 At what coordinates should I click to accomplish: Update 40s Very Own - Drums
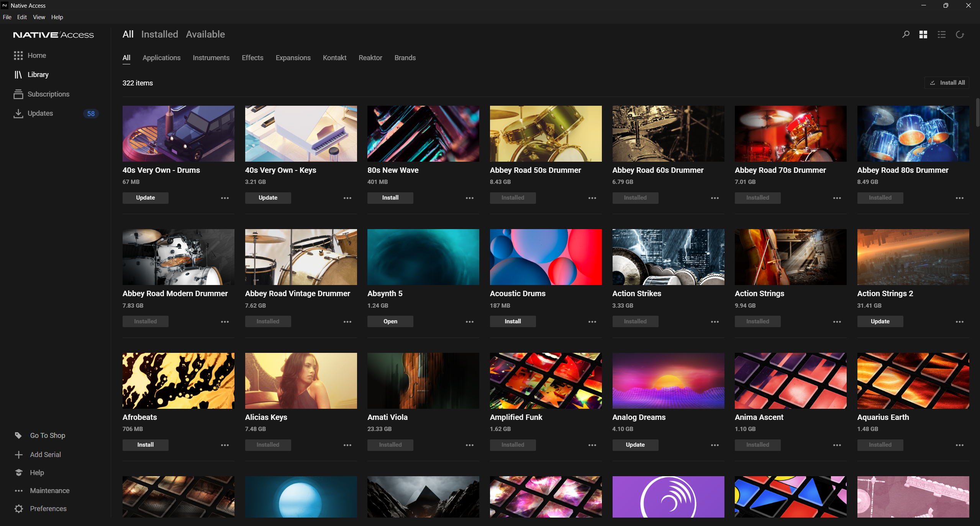146,198
